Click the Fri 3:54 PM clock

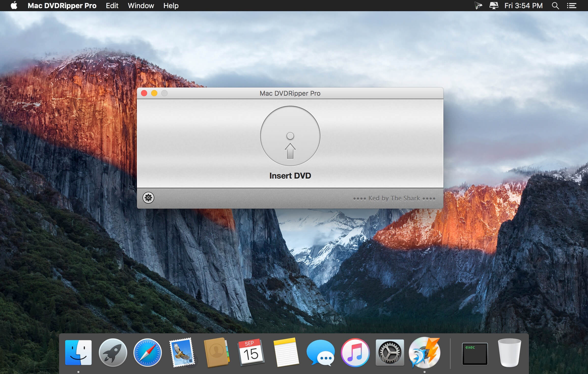[x=523, y=6]
